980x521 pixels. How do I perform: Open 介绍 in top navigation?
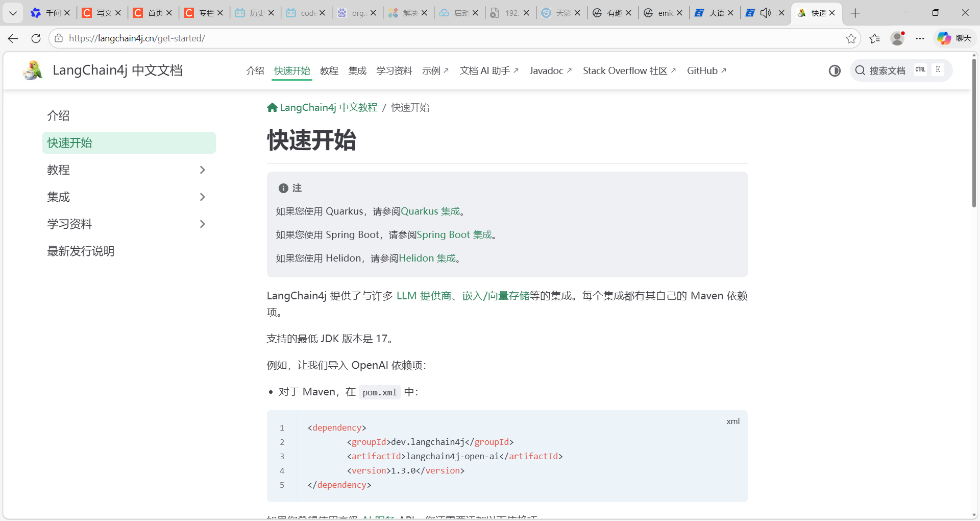point(255,70)
